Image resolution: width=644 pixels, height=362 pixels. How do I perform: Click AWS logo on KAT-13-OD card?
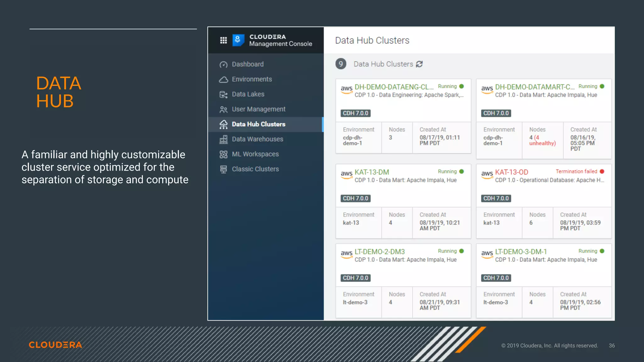tap(487, 174)
